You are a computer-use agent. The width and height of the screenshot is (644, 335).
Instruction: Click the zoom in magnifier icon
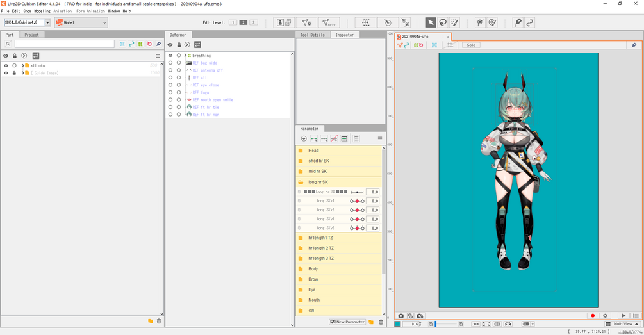(x=461, y=324)
